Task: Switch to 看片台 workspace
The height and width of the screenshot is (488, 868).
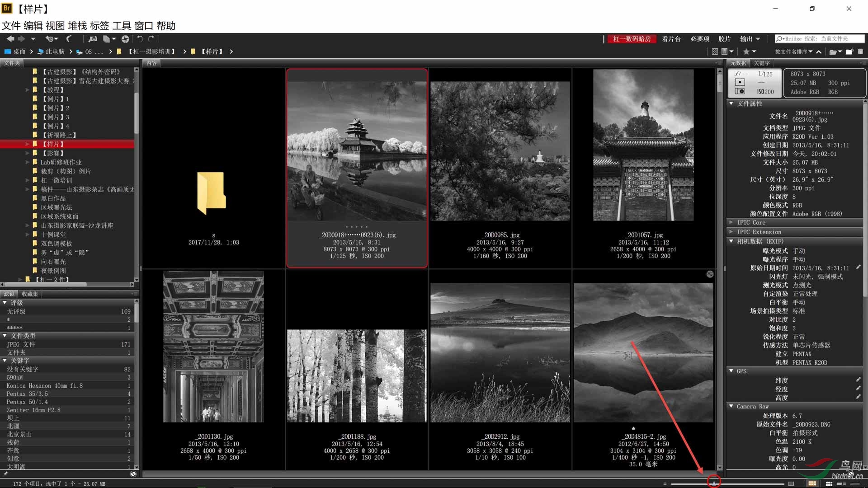Action: click(671, 39)
